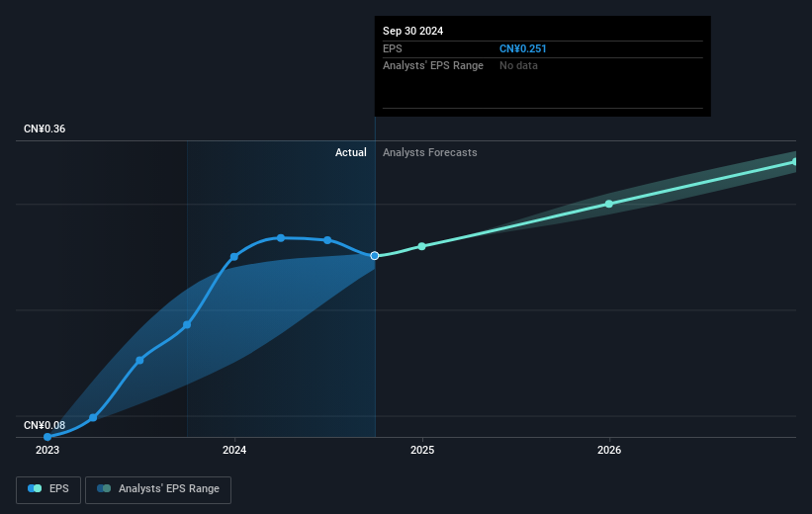Toggle the Analysts' EPS Range legend
This screenshot has height=514, width=812.
158,489
